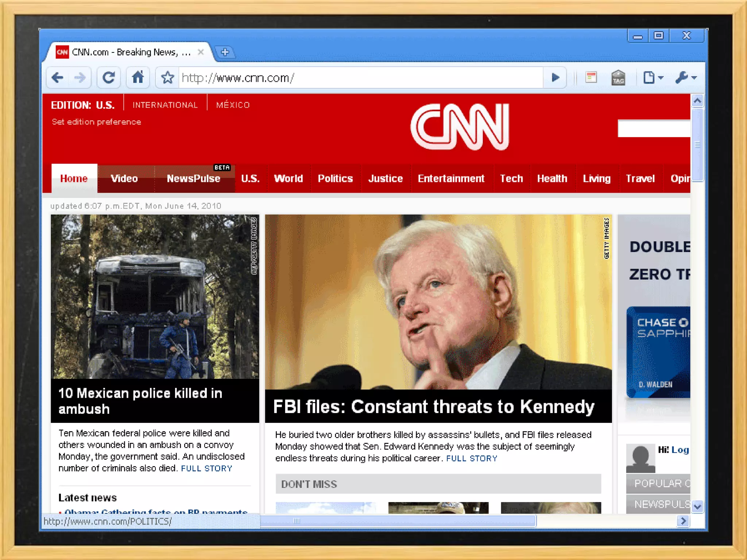Open the Tech section
The image size is (747, 560).
coord(511,178)
